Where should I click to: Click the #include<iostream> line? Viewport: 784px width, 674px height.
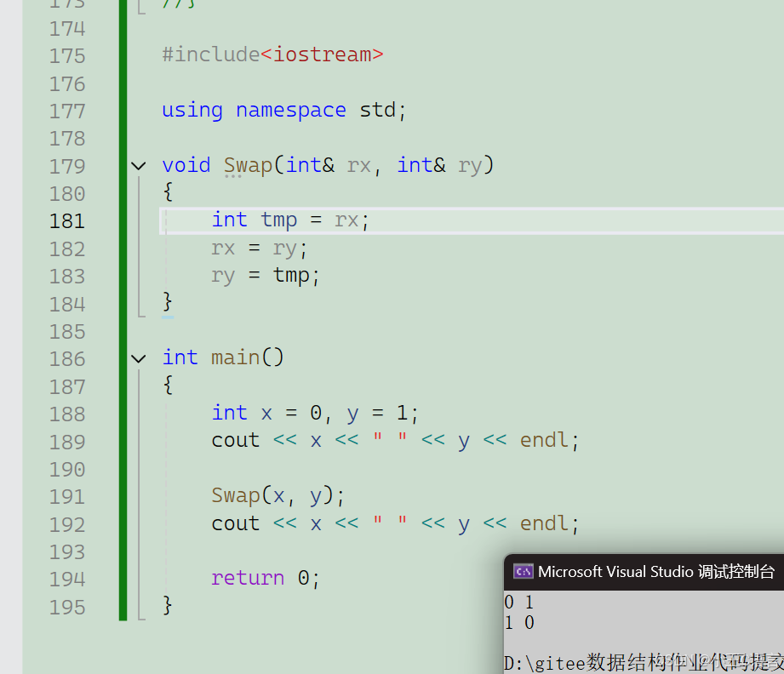(272, 54)
